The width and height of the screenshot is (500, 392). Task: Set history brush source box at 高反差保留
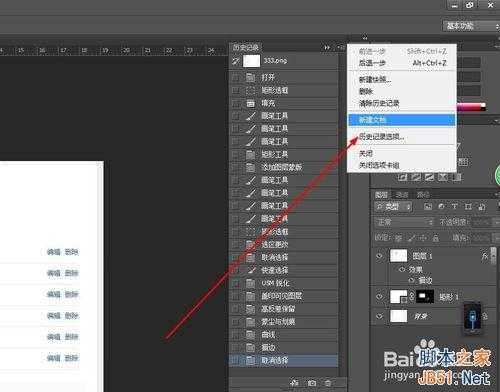(236, 309)
